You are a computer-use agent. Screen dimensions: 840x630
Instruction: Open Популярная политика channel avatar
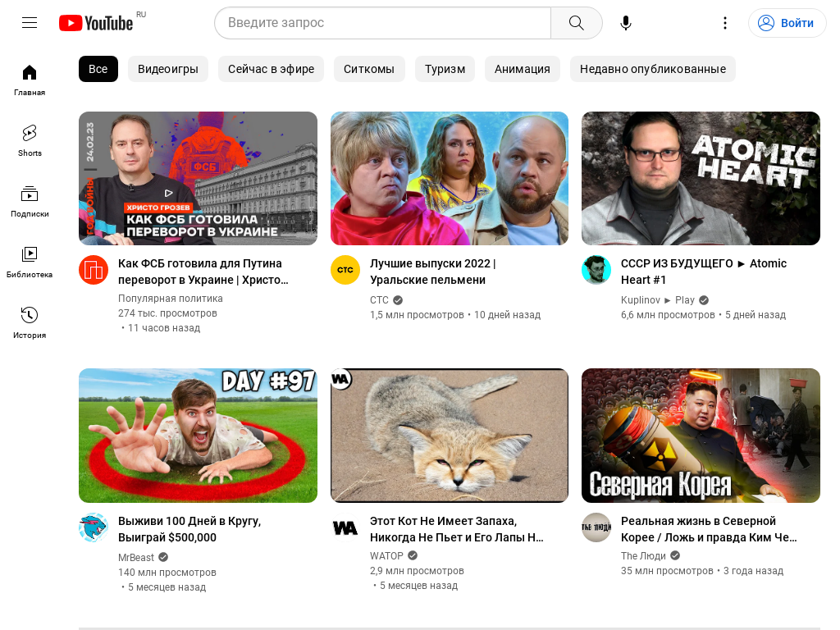(94, 270)
